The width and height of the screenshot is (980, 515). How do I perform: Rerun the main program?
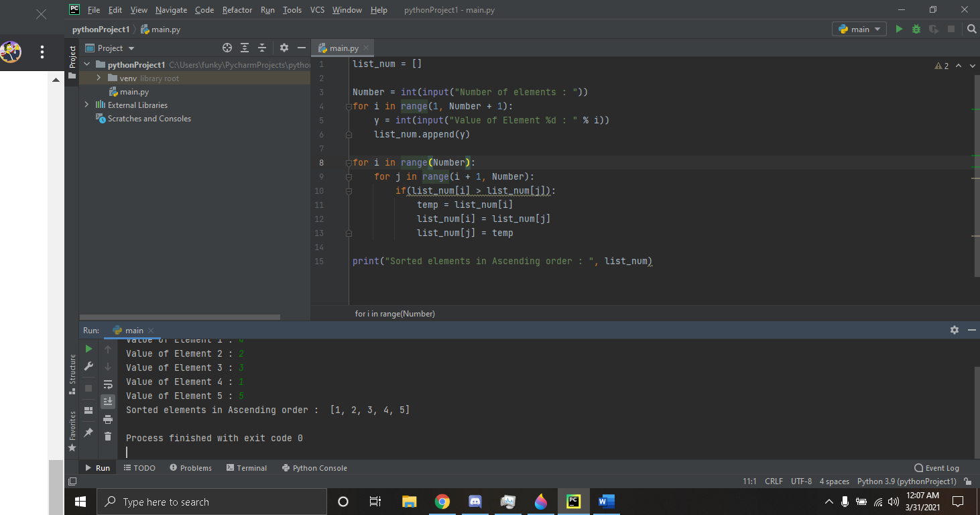point(88,349)
